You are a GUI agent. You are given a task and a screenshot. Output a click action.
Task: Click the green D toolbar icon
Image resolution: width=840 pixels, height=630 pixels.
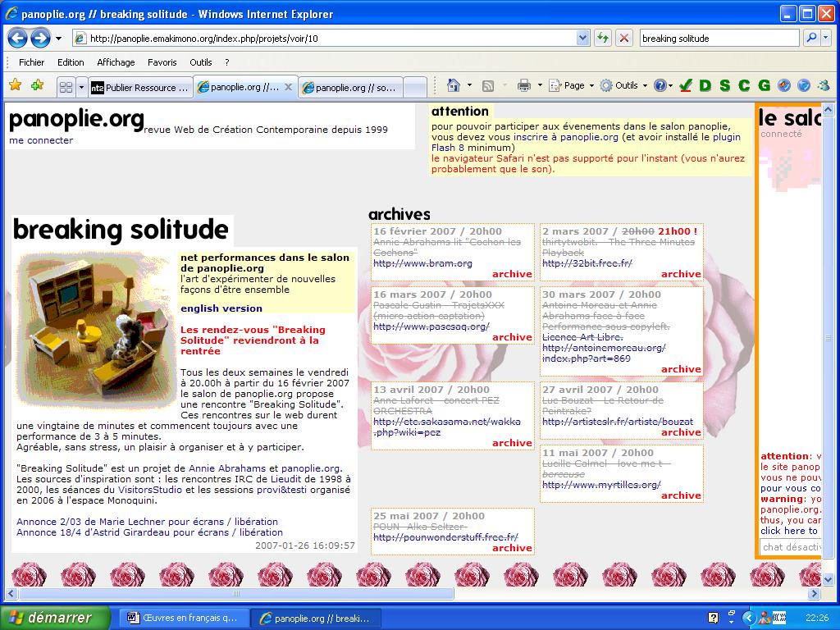click(x=705, y=85)
